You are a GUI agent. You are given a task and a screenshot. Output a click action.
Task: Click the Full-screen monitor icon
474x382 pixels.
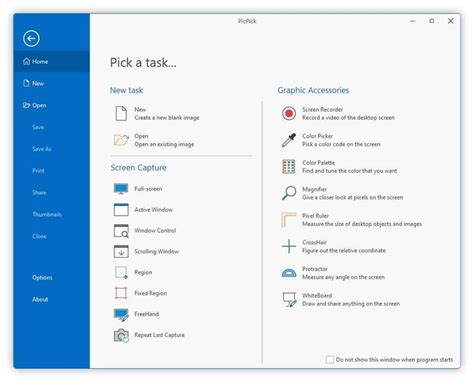121,189
